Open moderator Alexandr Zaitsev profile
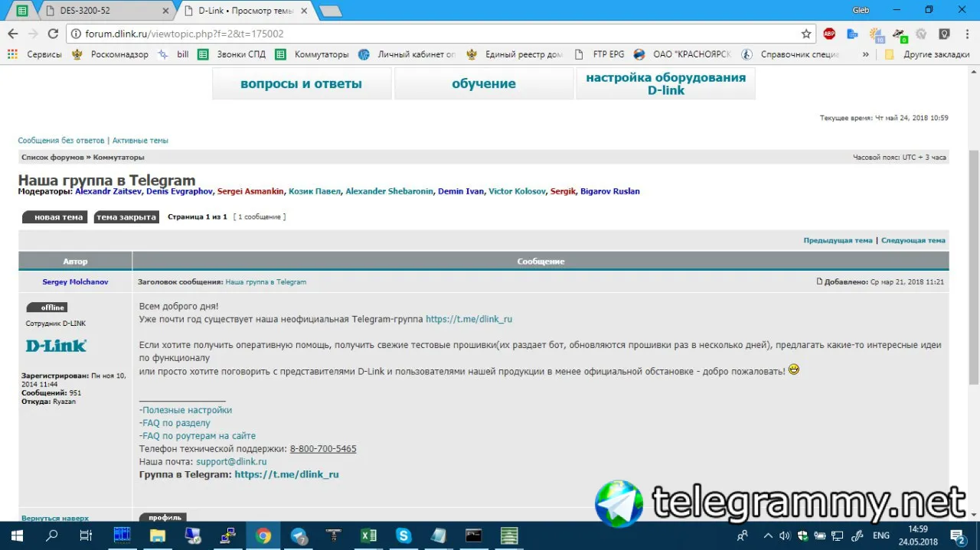980x550 pixels. tap(108, 191)
